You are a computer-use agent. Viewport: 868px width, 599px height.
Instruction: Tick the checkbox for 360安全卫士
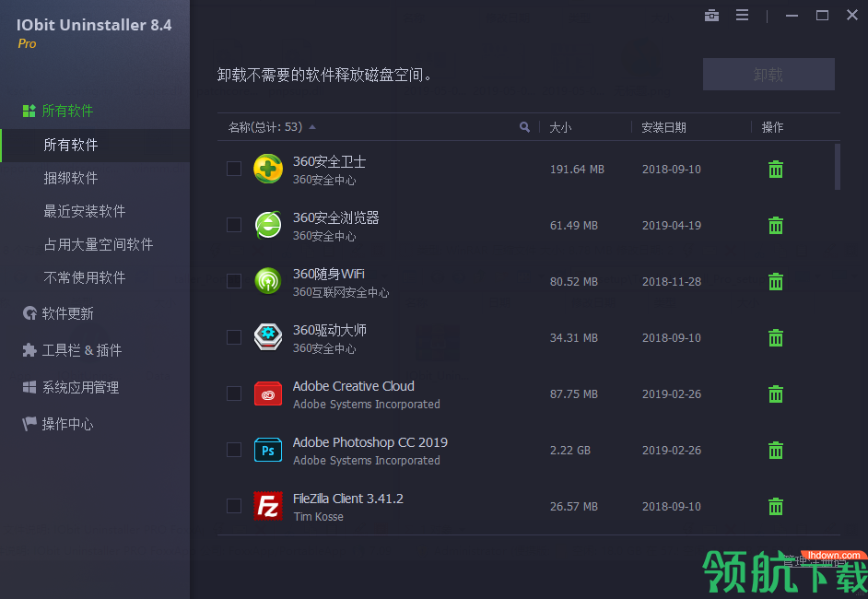pos(234,169)
